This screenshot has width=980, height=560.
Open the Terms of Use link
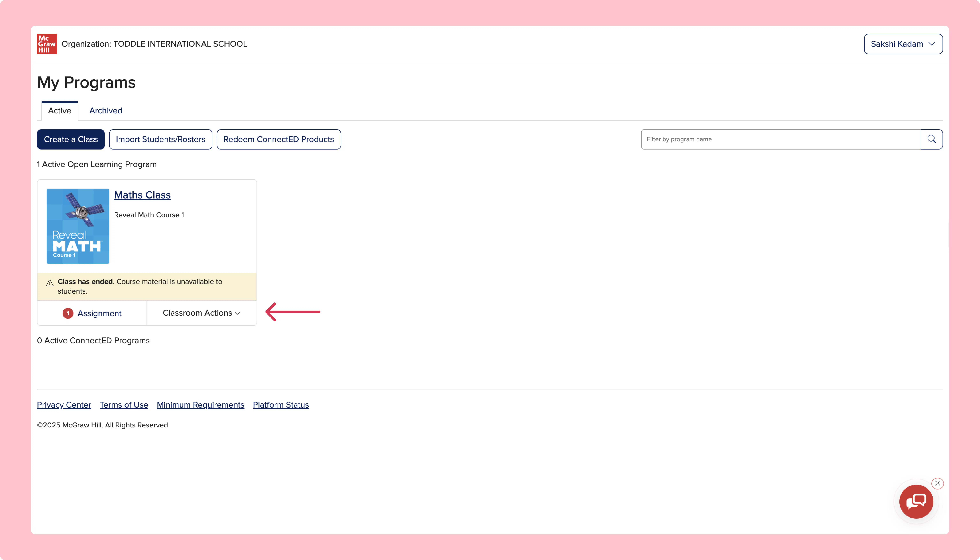124,405
